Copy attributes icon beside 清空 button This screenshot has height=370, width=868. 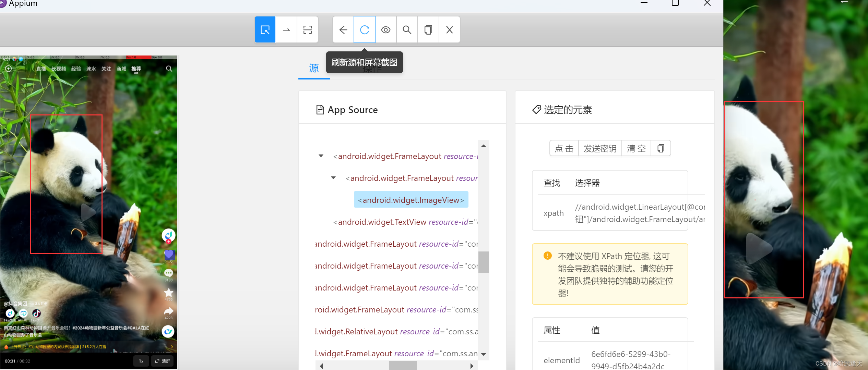661,148
